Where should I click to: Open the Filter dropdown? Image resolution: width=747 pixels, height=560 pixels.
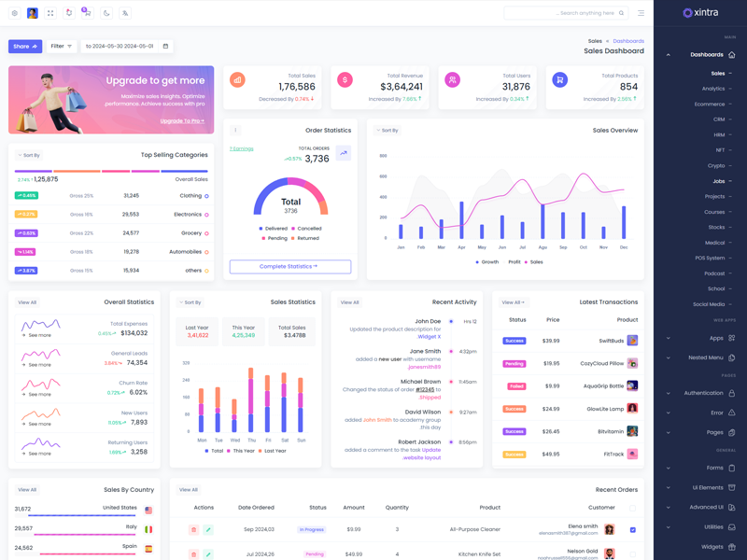[62, 46]
